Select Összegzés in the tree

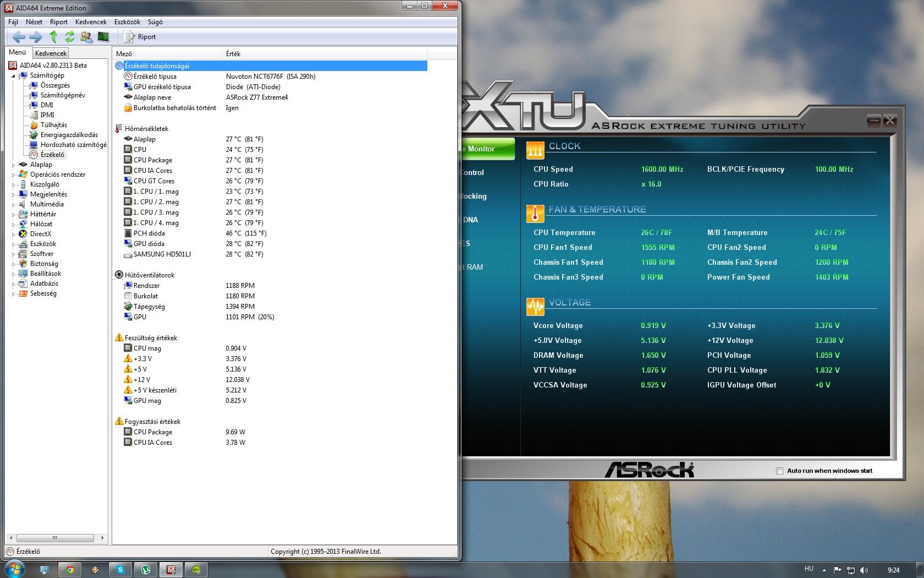click(x=55, y=85)
